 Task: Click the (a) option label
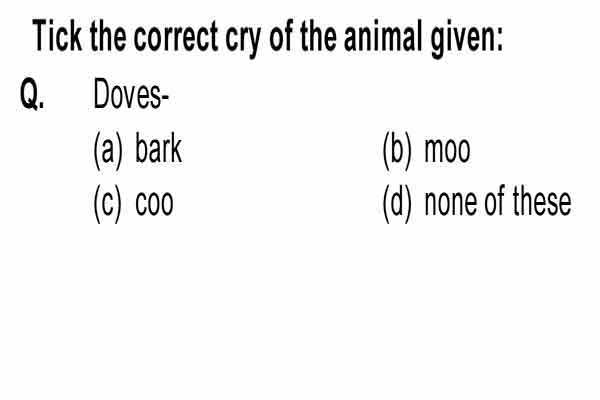(x=108, y=151)
